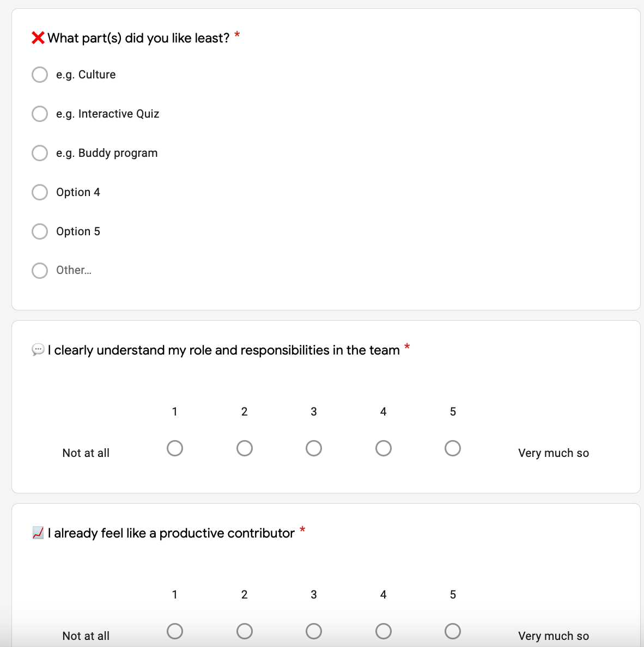Click the chart icon beside productive contributor question
The image size is (644, 647).
point(38,533)
